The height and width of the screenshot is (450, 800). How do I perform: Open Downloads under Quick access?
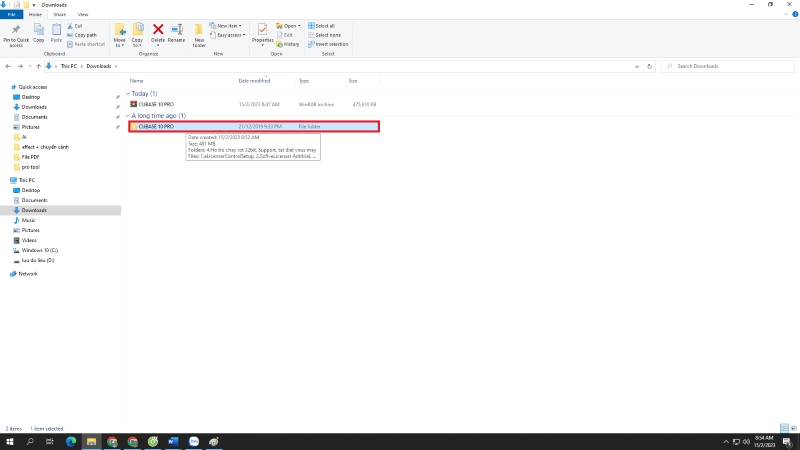point(34,107)
